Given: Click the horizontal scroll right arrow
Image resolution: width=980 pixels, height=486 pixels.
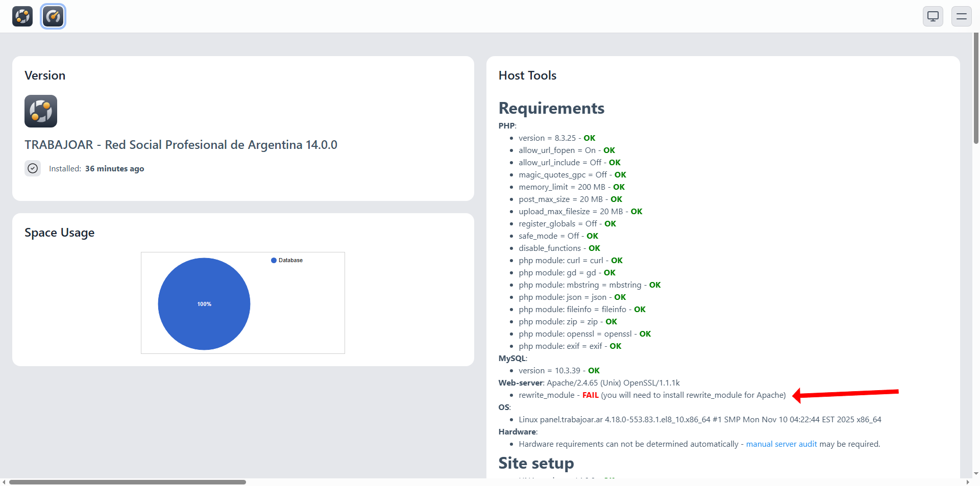Looking at the screenshot, I should (968, 482).
